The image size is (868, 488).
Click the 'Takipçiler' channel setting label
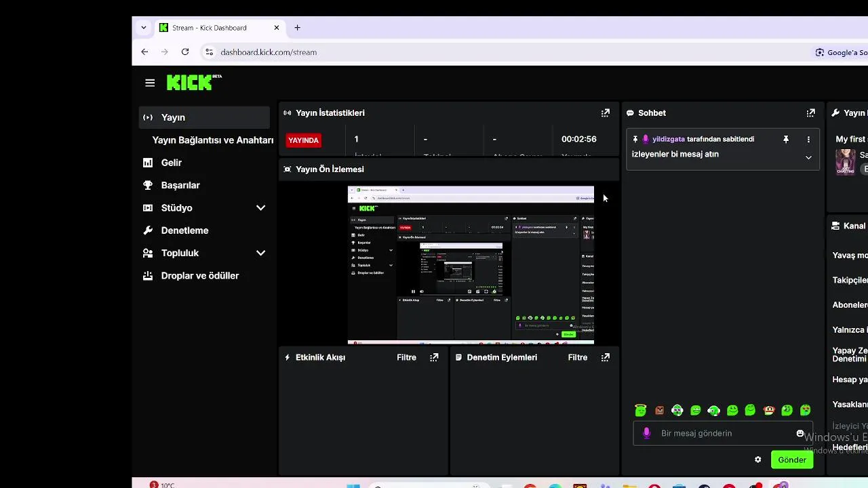point(850,280)
